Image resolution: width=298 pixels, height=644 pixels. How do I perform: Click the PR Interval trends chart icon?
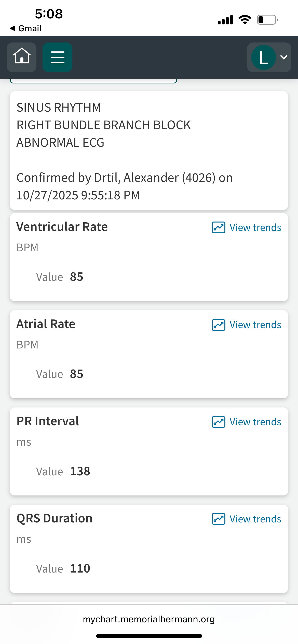click(x=218, y=422)
